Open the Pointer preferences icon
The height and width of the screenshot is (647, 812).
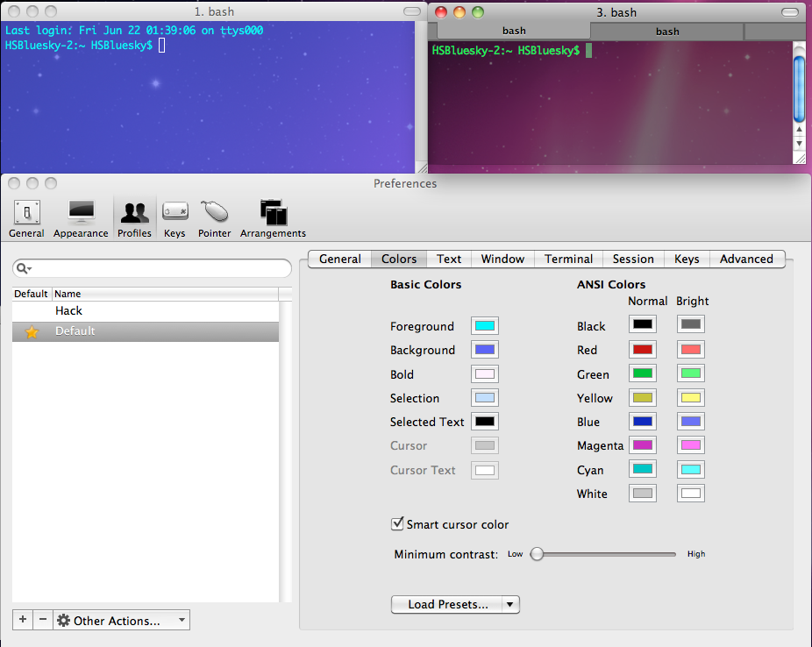pyautogui.click(x=214, y=217)
